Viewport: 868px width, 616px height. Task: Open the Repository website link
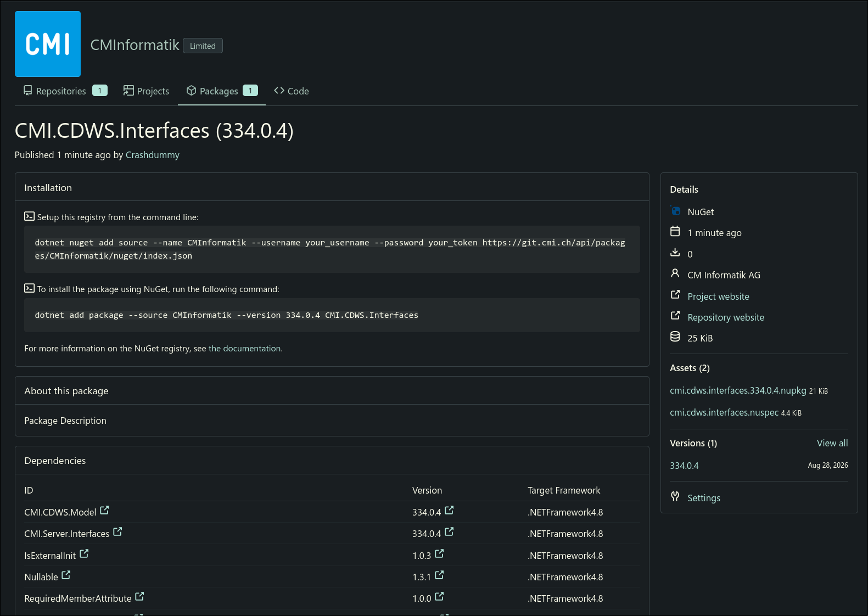point(726,317)
